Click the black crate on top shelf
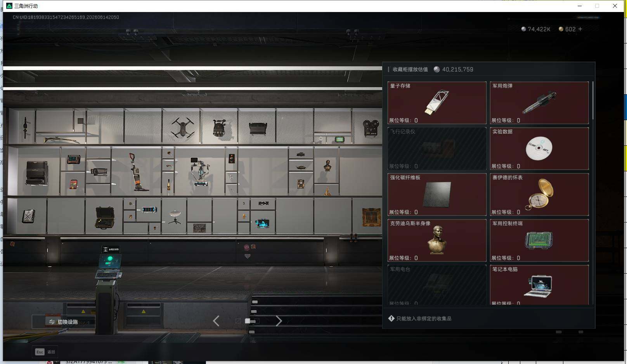Viewport: 627px width, 364px height. [x=258, y=128]
